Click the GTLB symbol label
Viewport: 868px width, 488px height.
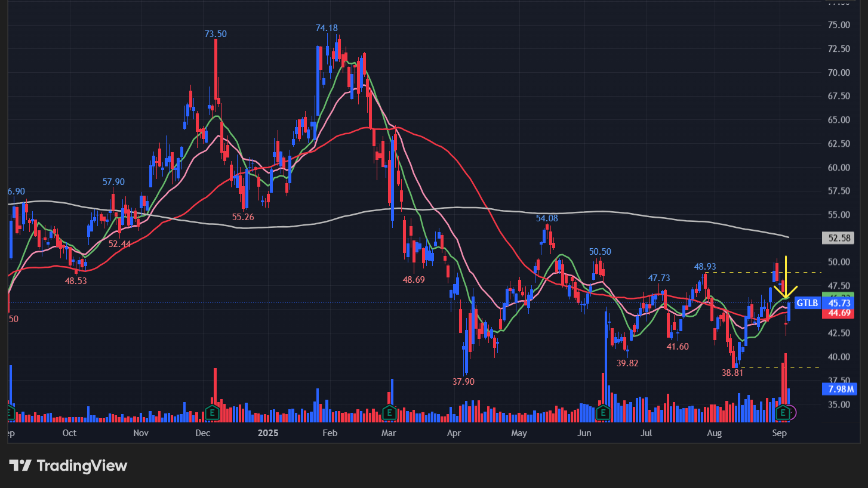click(807, 304)
